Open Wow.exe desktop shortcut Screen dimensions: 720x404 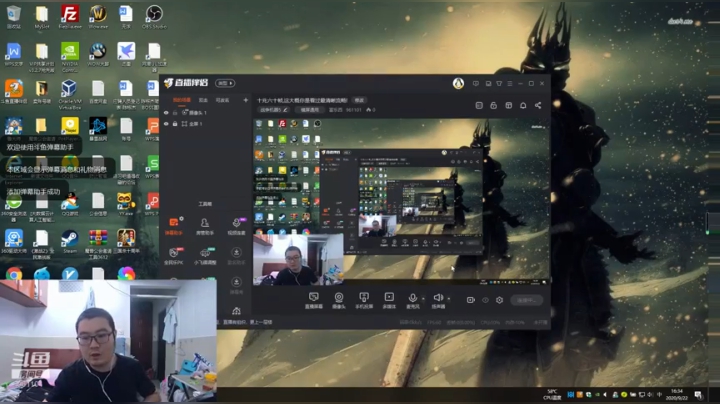coord(98,17)
